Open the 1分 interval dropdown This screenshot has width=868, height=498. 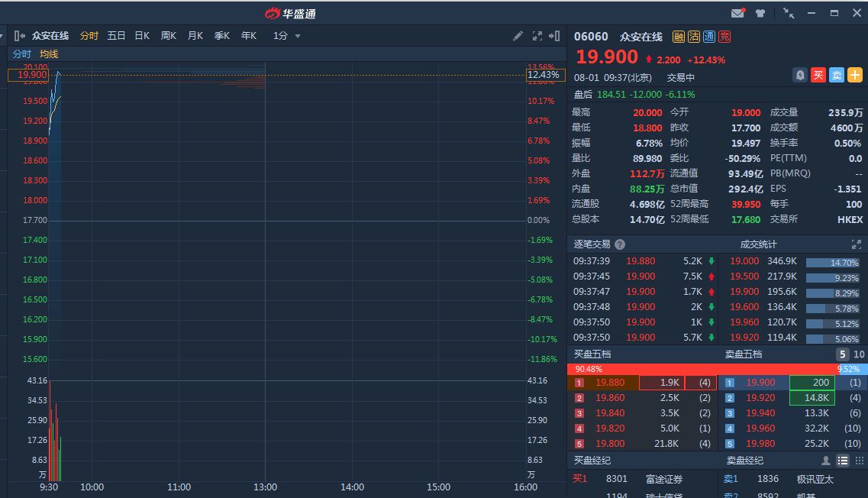tap(287, 36)
